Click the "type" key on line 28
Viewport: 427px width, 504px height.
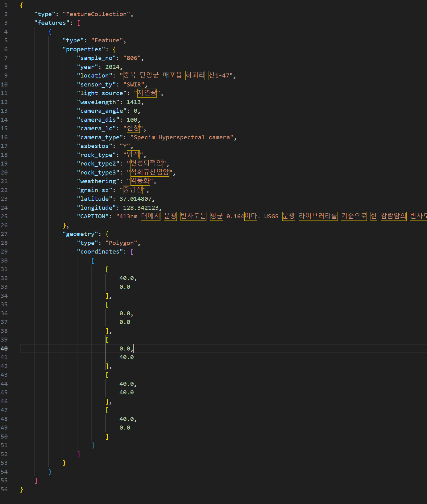click(87, 243)
